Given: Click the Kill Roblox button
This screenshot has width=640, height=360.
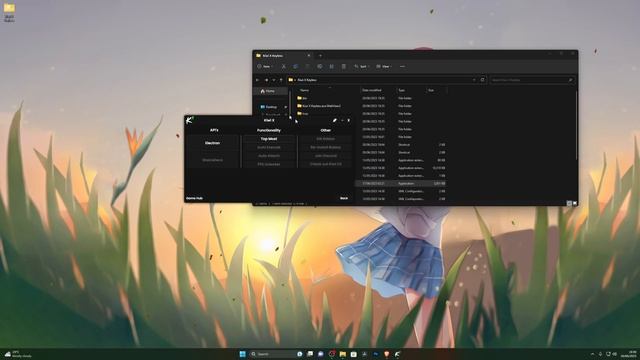Looking at the screenshot, I should (x=325, y=139).
